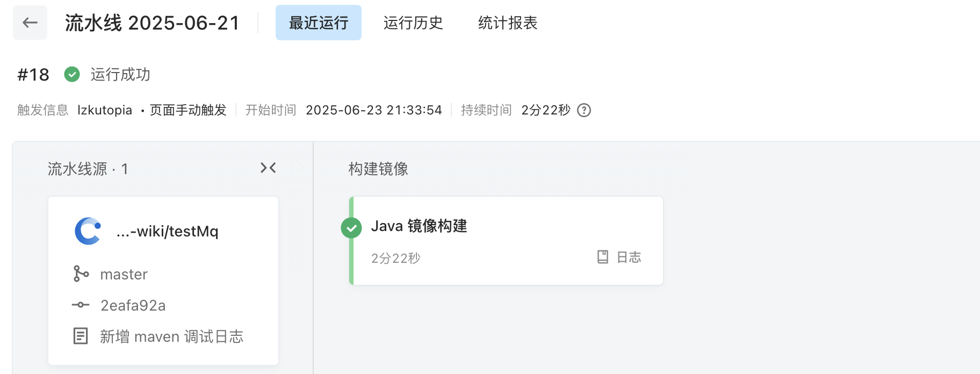Click the commit message 新增 maven 调试日志

(171, 336)
